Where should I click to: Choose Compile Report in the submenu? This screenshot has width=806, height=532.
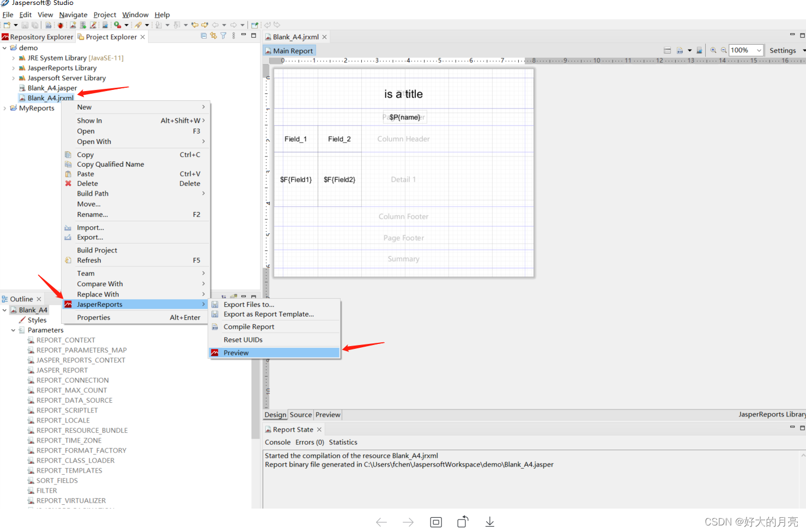274,327
